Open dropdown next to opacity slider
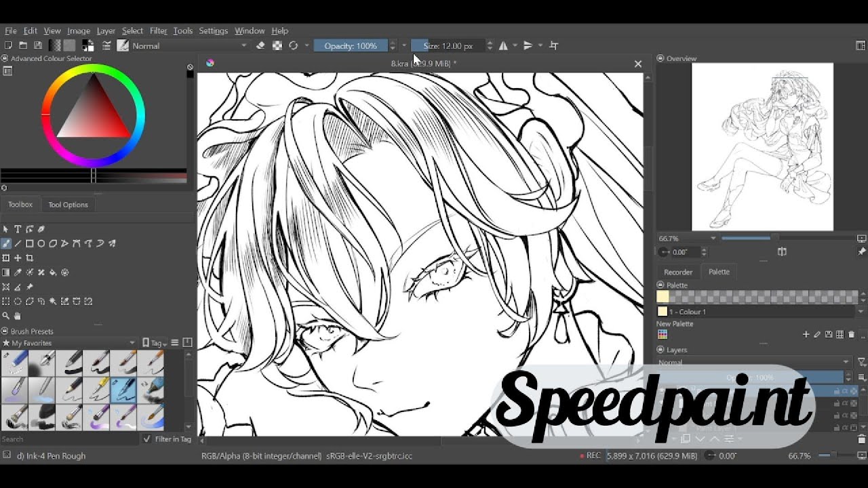The image size is (868, 488). click(x=404, y=45)
